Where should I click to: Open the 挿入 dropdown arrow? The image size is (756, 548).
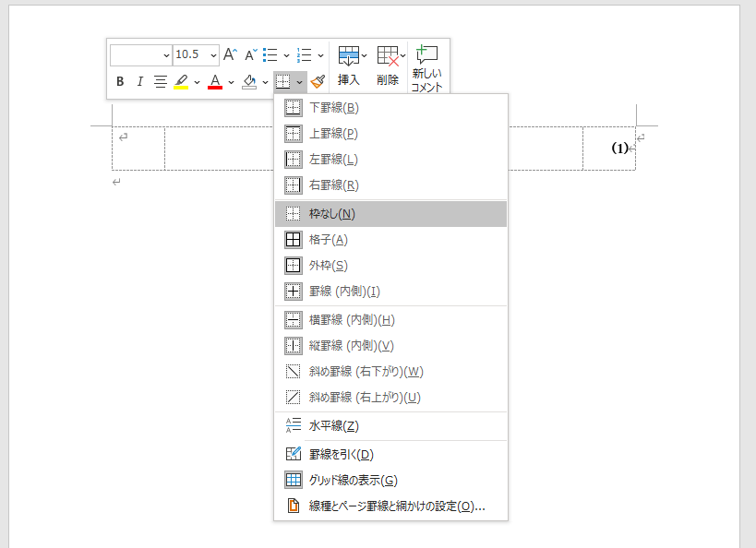(364, 56)
